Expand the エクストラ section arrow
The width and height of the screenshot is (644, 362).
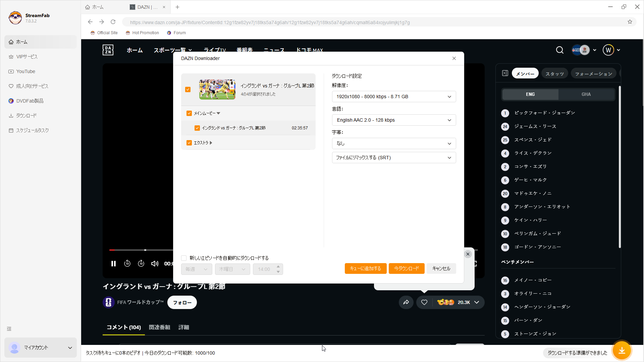tap(211, 143)
